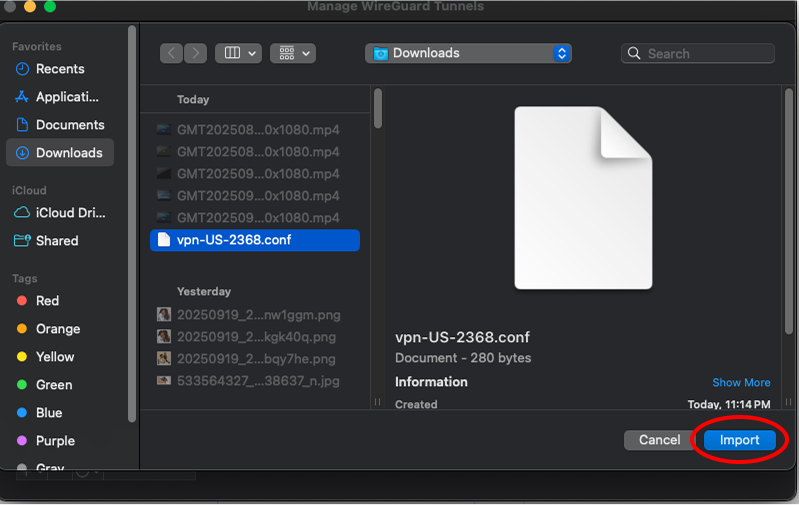Click the 38637_n.jpg thumbnail icon
This screenshot has width=799, height=505.
click(164, 380)
